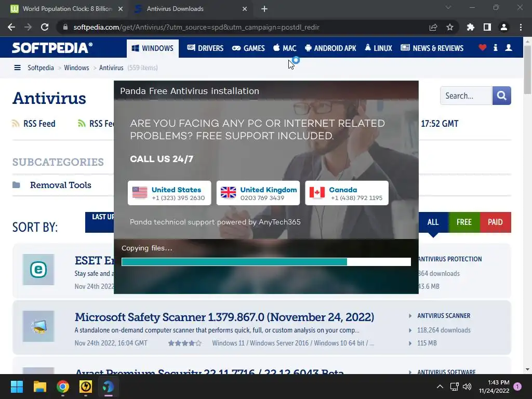Open NEWS & REVIEWS section

pos(432,48)
